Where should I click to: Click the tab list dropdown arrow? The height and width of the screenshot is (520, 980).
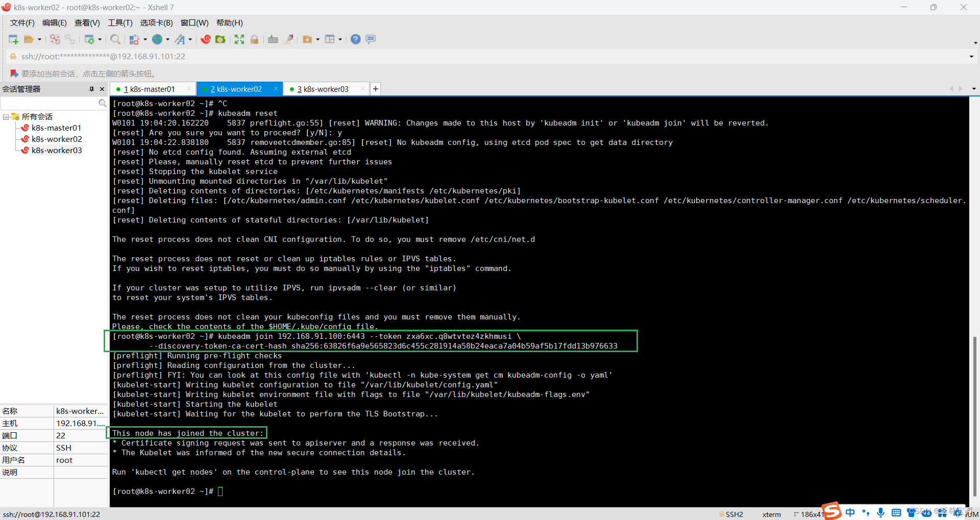tap(974, 89)
